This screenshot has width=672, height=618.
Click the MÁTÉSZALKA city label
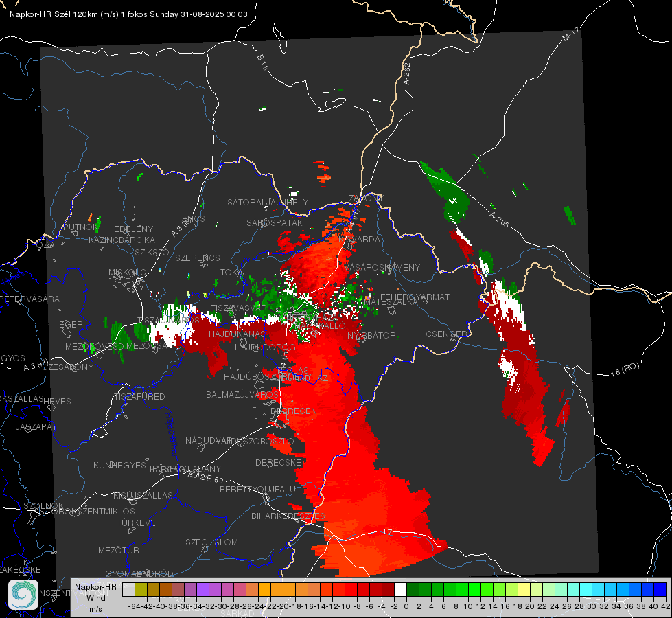[x=391, y=302]
